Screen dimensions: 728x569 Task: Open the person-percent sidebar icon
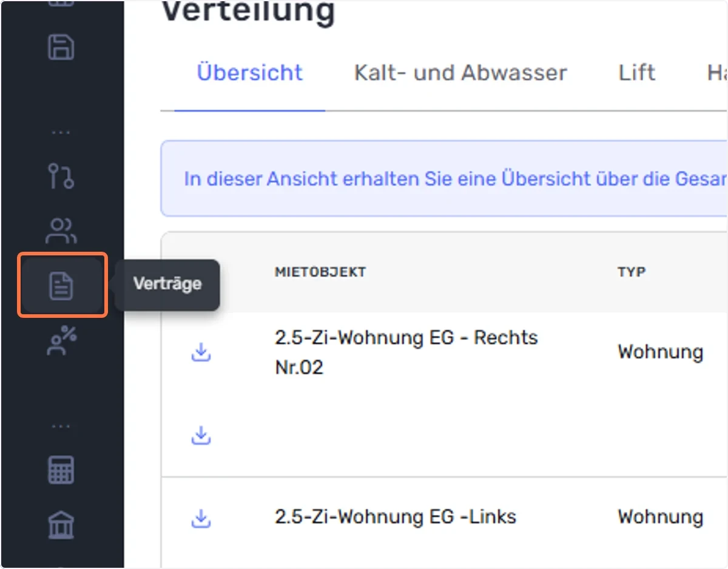click(61, 340)
